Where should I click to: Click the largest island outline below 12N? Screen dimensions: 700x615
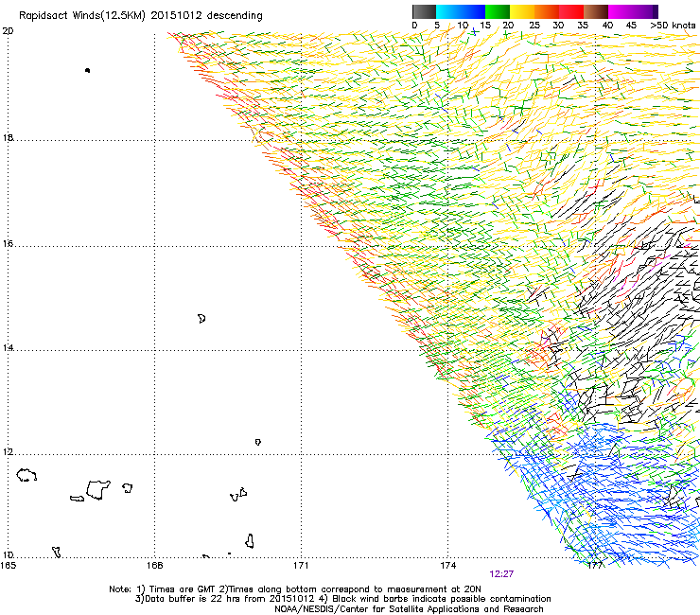[97, 490]
